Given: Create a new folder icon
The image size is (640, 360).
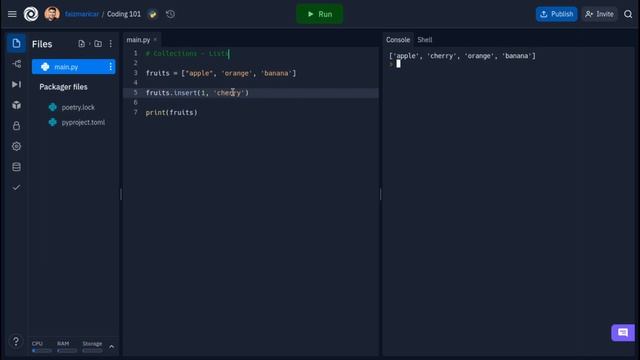Looking at the screenshot, I should (x=98, y=44).
